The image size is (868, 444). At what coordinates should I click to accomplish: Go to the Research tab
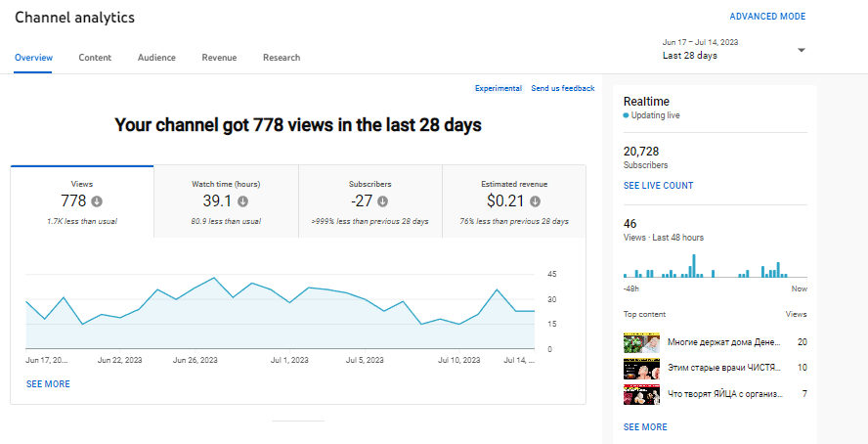(282, 58)
